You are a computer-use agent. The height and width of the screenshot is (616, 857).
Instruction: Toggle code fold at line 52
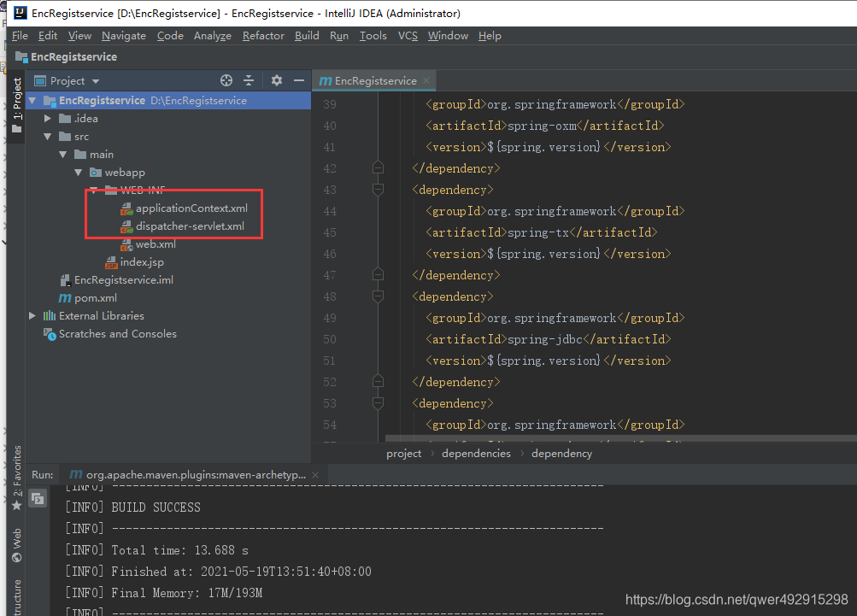pyautogui.click(x=378, y=382)
